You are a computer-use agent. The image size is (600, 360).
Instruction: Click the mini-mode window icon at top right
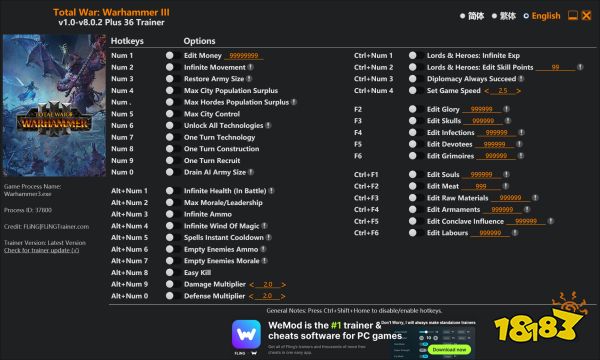coord(573,15)
